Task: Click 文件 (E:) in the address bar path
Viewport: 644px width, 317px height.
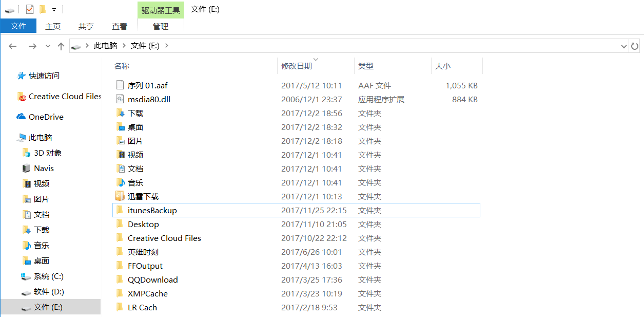Action: [x=145, y=46]
